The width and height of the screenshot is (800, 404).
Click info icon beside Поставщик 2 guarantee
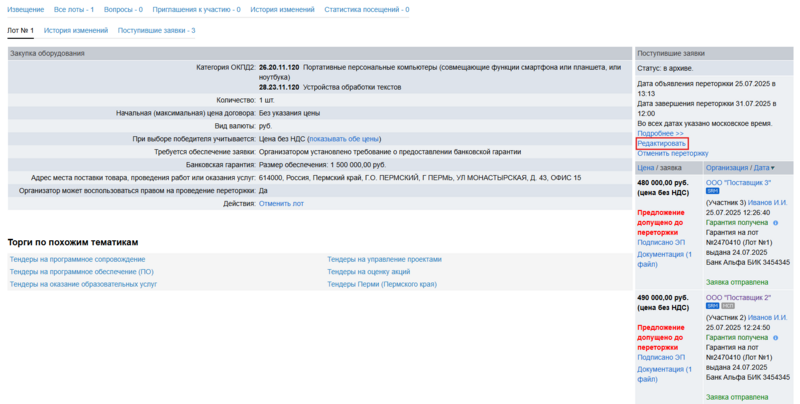point(775,337)
